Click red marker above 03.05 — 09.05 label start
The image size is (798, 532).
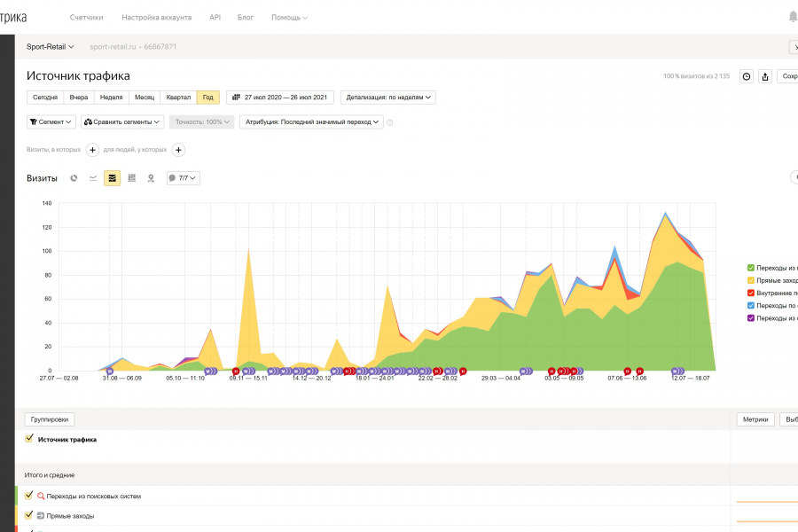click(x=552, y=372)
